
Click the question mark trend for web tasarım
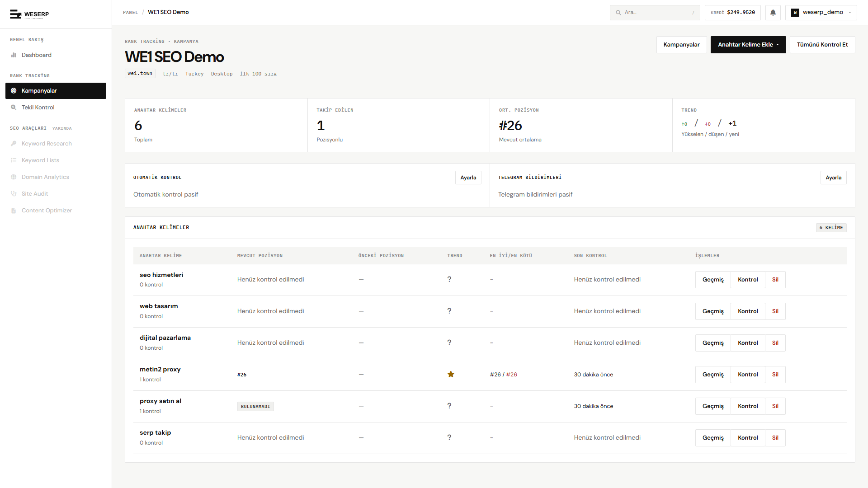449,311
